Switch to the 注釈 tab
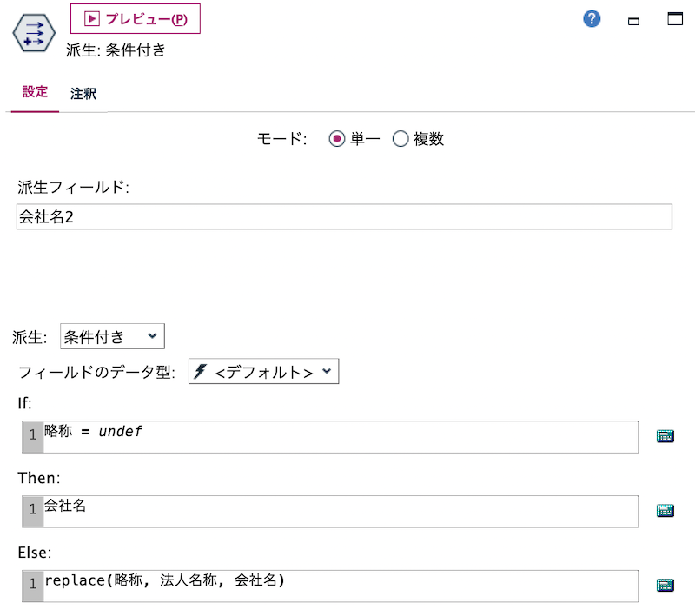Image resolution: width=695 pixels, height=616 pixels. 83,94
